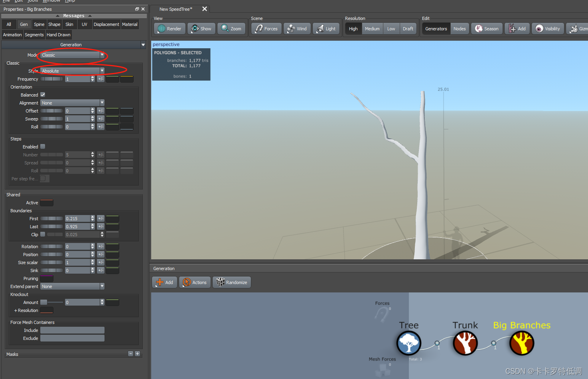Switch edit mode to Nodes

460,29
